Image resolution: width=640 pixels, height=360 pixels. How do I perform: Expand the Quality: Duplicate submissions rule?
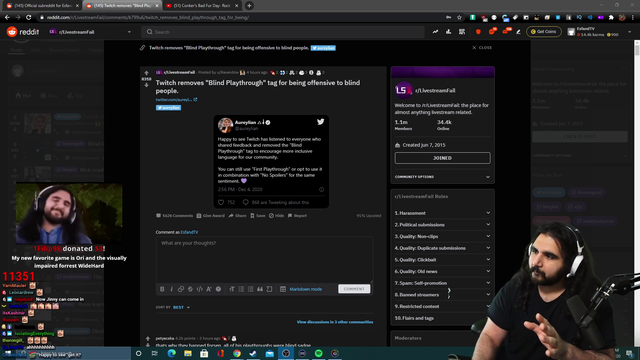[442, 248]
